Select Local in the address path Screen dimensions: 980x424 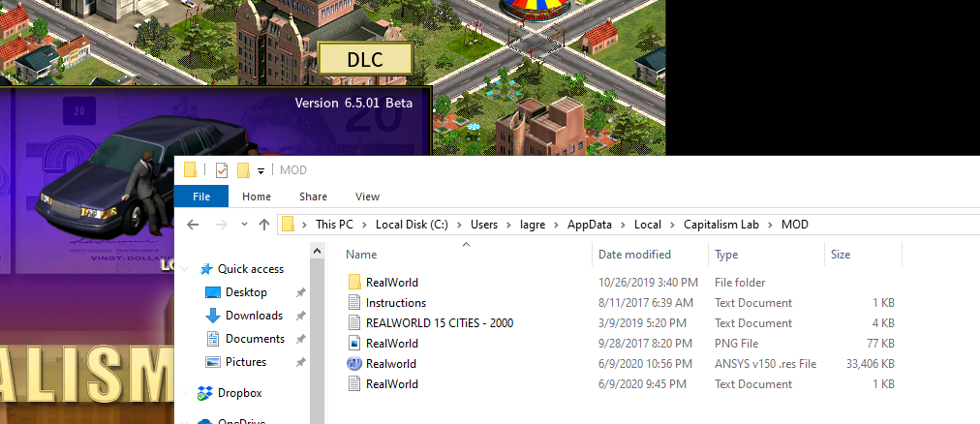click(x=649, y=225)
